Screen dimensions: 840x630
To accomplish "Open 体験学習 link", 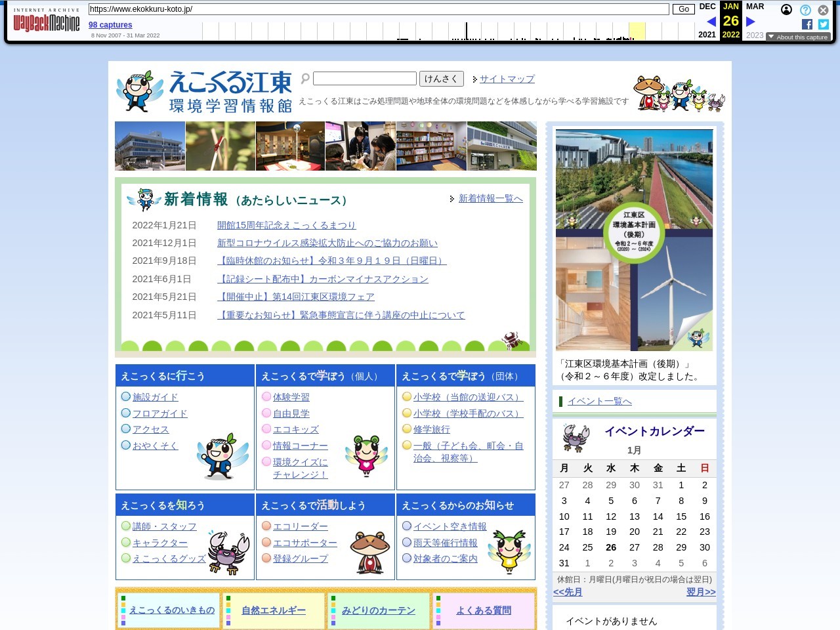I will [x=291, y=397].
